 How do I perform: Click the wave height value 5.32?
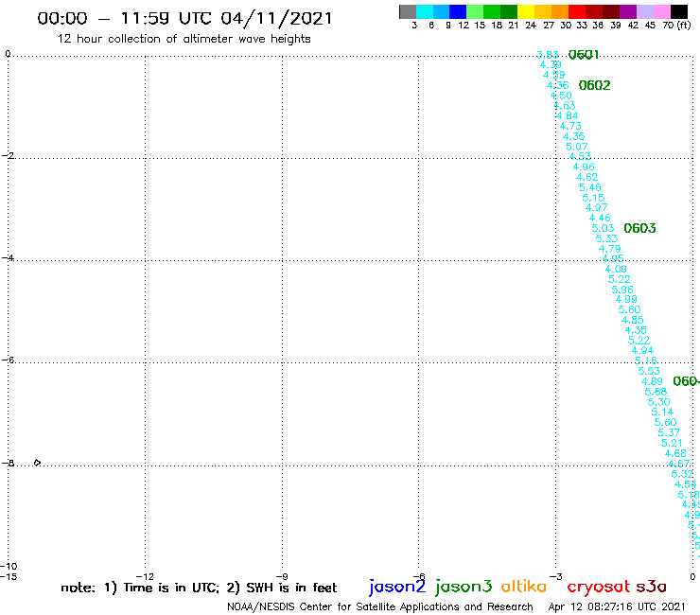(x=682, y=474)
